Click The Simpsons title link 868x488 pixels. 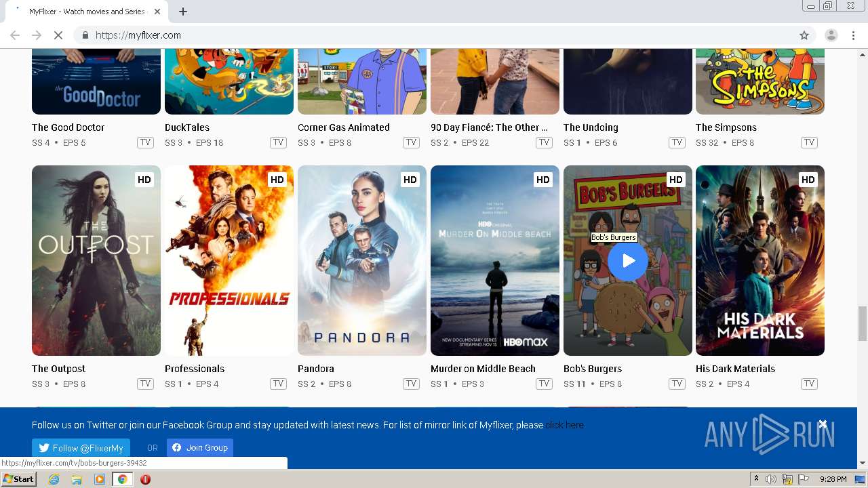point(726,127)
